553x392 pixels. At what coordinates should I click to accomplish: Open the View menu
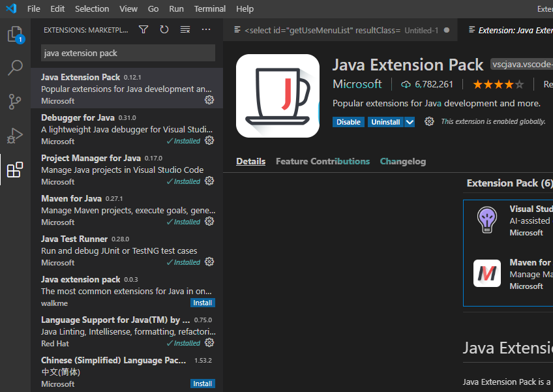[128, 9]
